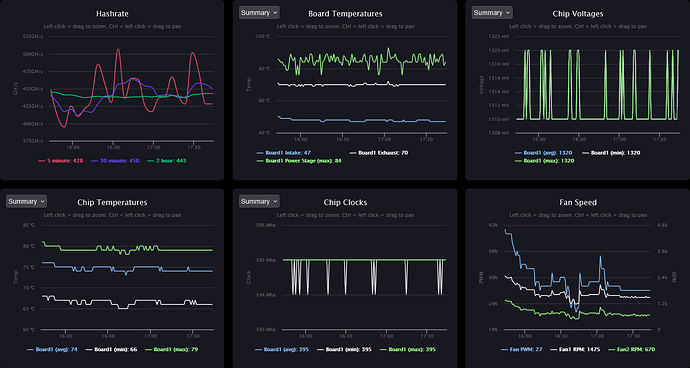Hide Board1 (max) chip voltage series
The image size is (690, 368).
[544, 161]
